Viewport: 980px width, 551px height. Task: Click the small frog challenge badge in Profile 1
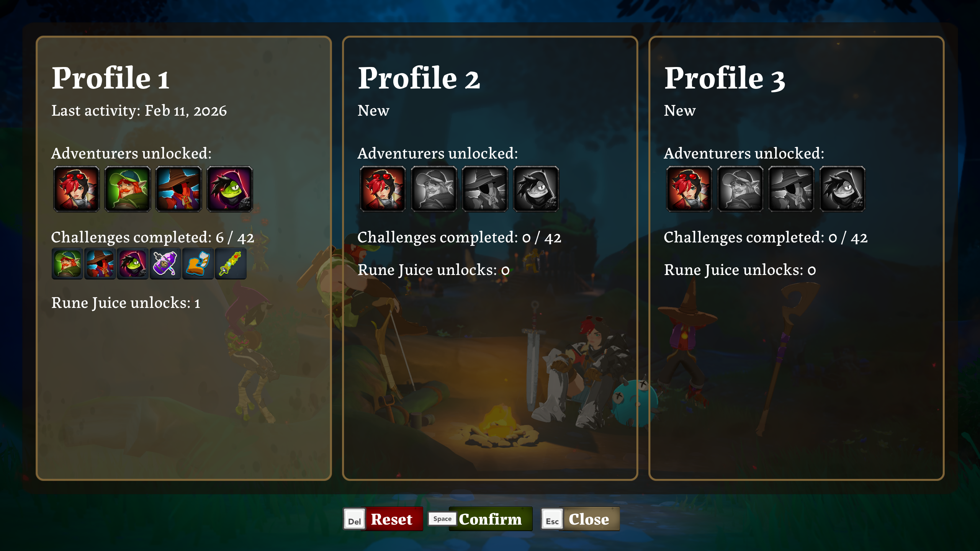[x=133, y=263]
